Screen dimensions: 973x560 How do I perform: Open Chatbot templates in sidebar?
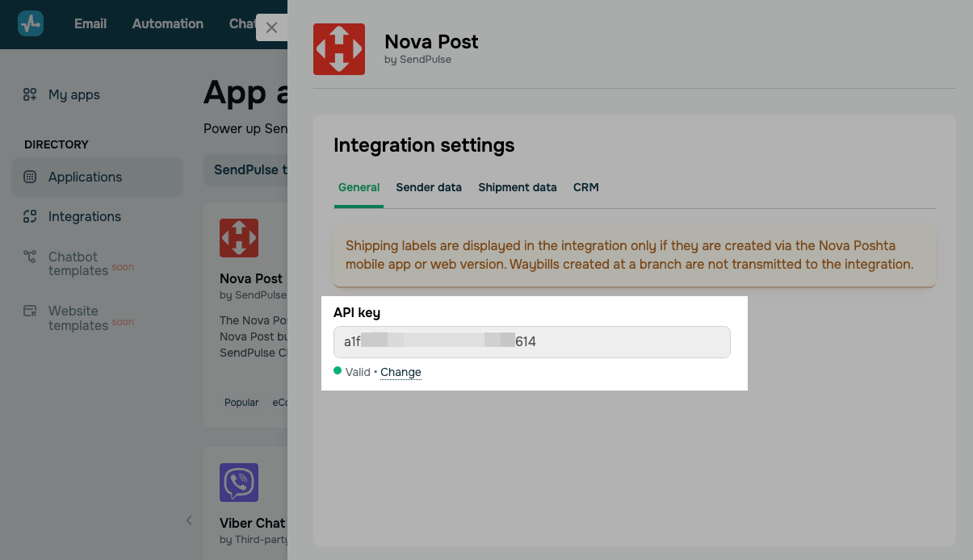(x=78, y=264)
